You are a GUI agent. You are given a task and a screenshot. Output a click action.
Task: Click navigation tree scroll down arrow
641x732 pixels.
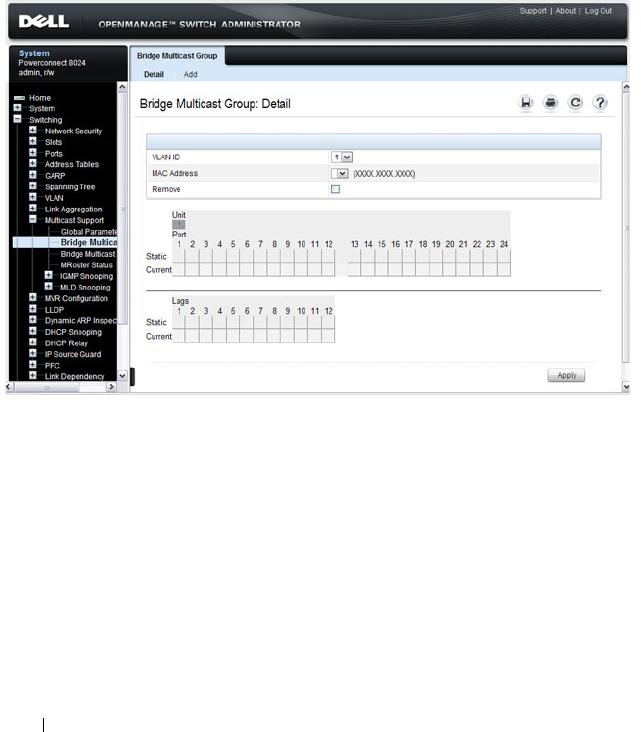point(122,376)
